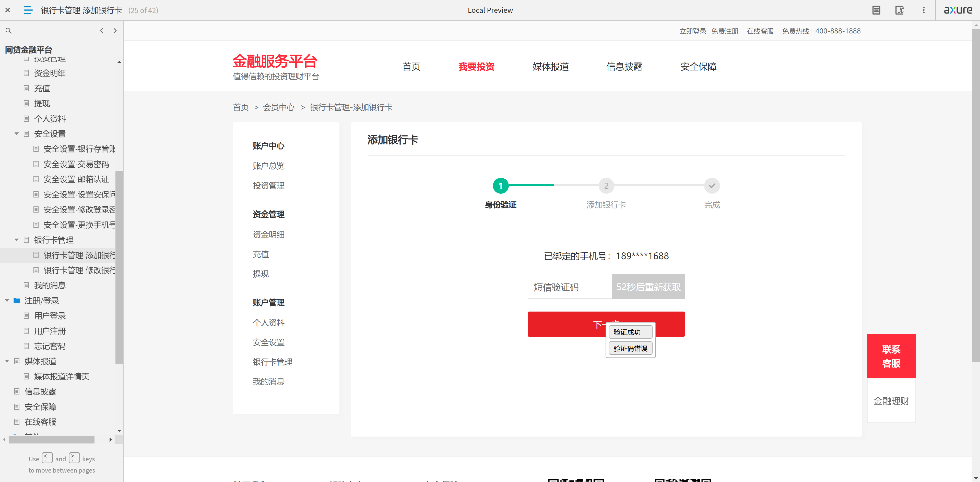Open 投资管理 in account sidebar
Viewport: 980px width, 482px height.
click(269, 186)
